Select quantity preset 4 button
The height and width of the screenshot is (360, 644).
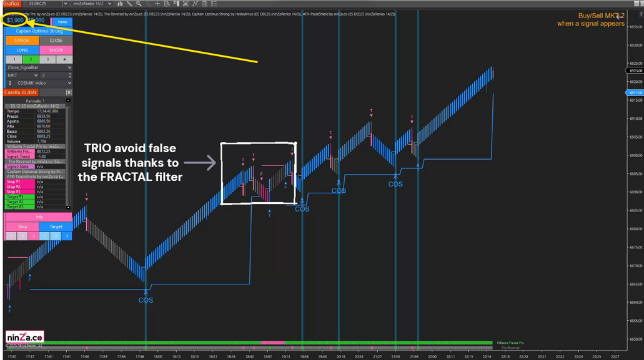coord(64,59)
